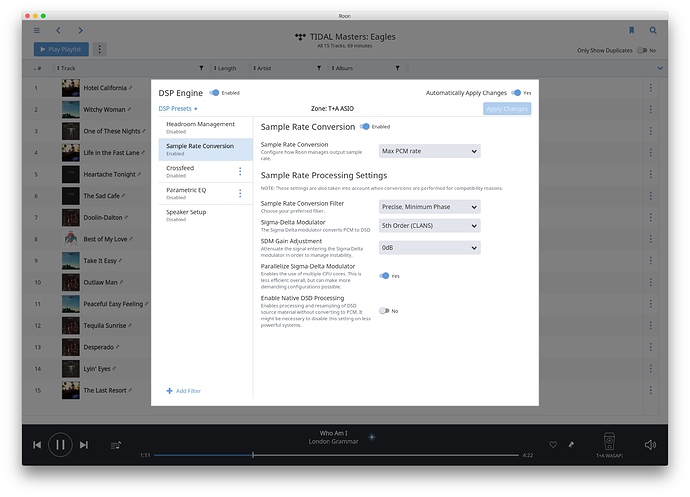This screenshot has height=497, width=690.
Task: Open the play queue icon
Action: (116, 445)
